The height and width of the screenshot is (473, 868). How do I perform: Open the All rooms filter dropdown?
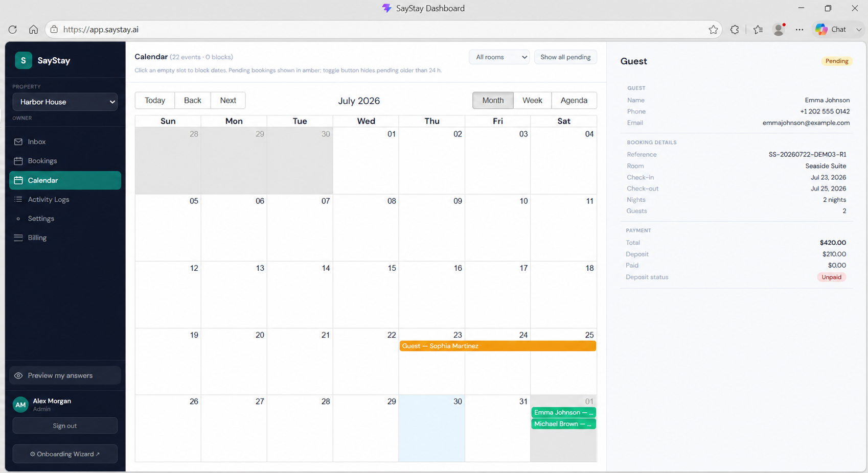click(499, 57)
